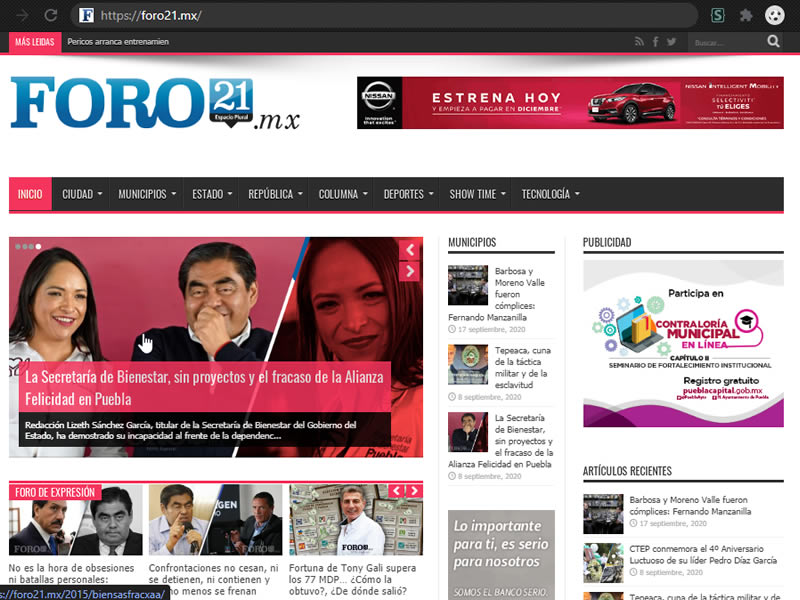
Task: Click CTEP article thumbnail in Artículos Recientes
Action: pos(603,563)
